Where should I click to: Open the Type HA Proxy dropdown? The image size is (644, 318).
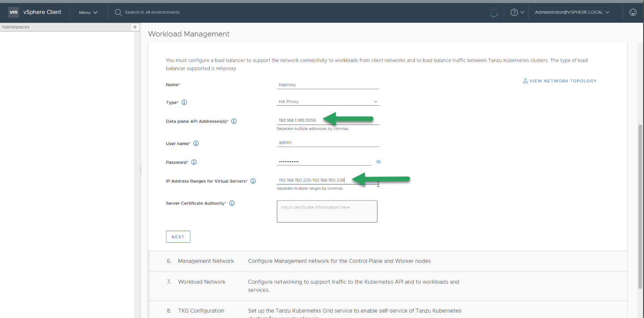click(x=328, y=102)
